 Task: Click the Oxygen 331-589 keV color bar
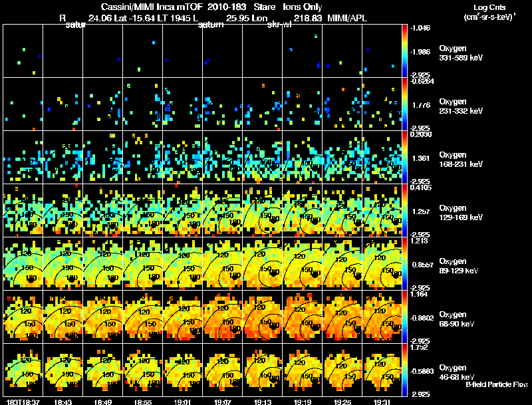pyautogui.click(x=406, y=51)
